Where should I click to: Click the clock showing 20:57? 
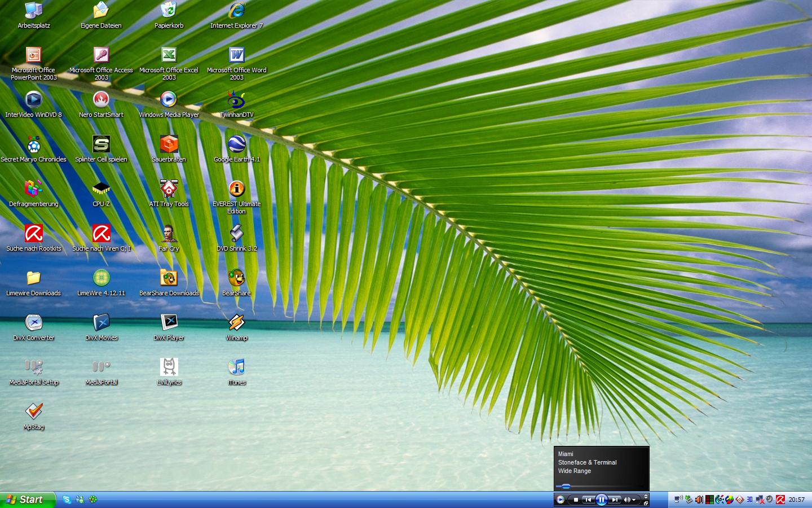tap(796, 500)
